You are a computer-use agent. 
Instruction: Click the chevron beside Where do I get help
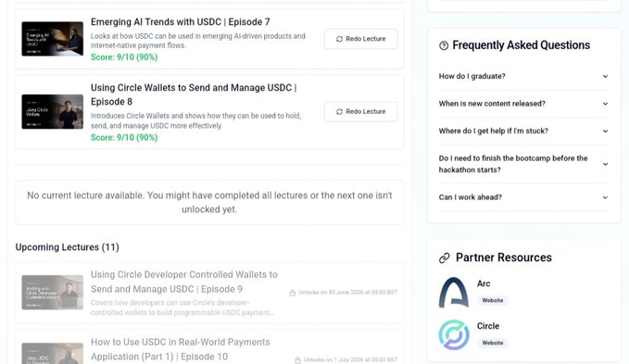tap(605, 131)
